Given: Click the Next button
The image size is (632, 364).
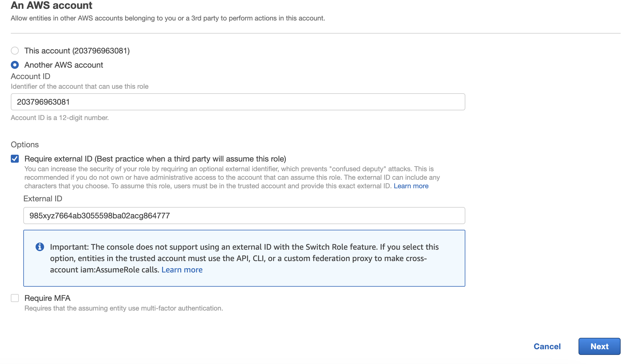Looking at the screenshot, I should (x=599, y=346).
